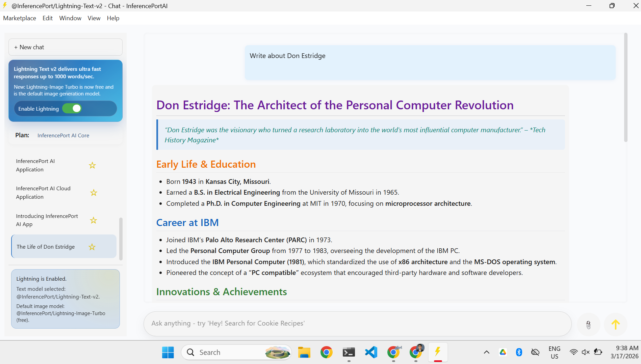Click the Career at IBM heading

click(x=187, y=223)
